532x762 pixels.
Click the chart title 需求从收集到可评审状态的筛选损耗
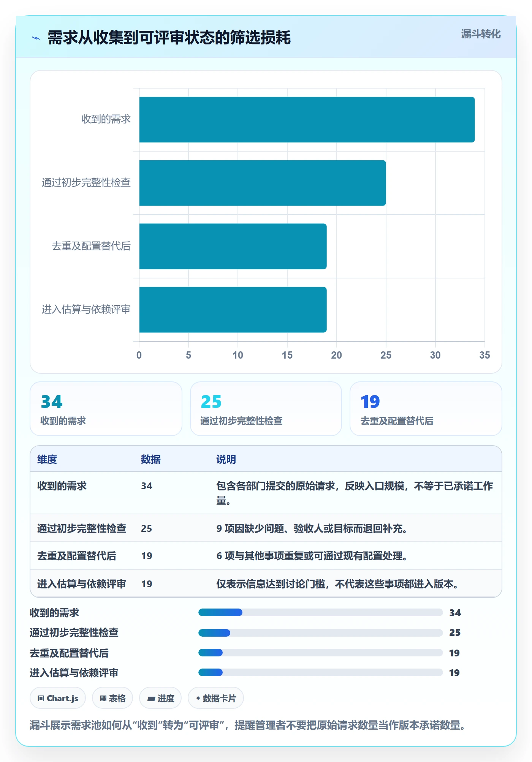[169, 38]
